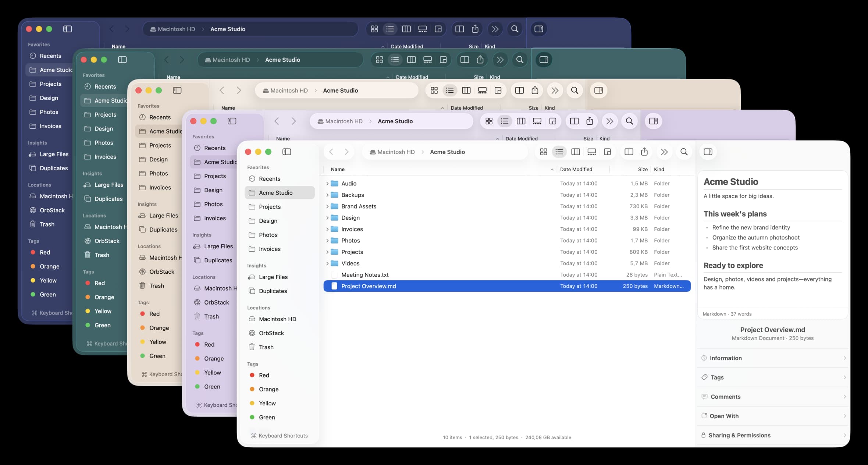
Task: Select the Meeting Notes.txt file row
Action: click(507, 275)
